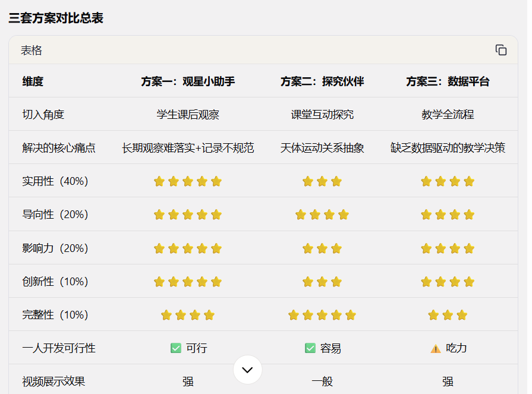Click the cell 学生课后观察
Screen dimensions: 532x394
point(188,115)
